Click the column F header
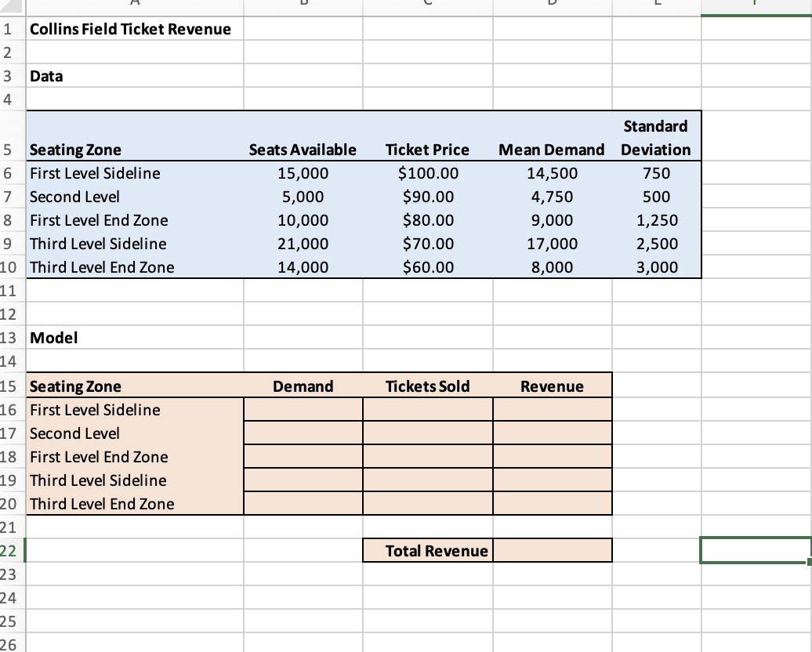The image size is (812, 652). [x=754, y=6]
